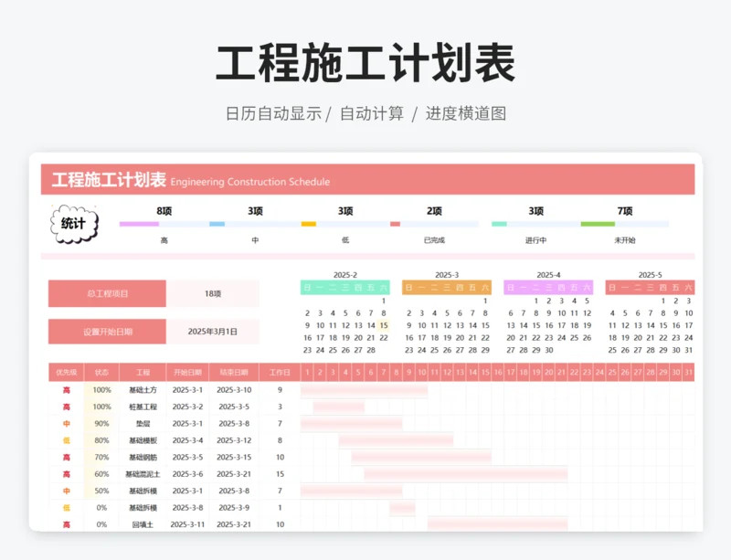
Task: Click date 29 in the 2025-3 calendar
Action: click(485, 350)
